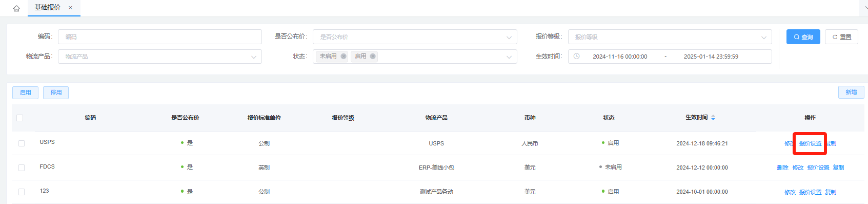This screenshot has width=868, height=204.
Task: Click 复制 in the USPS row
Action: (x=831, y=143)
